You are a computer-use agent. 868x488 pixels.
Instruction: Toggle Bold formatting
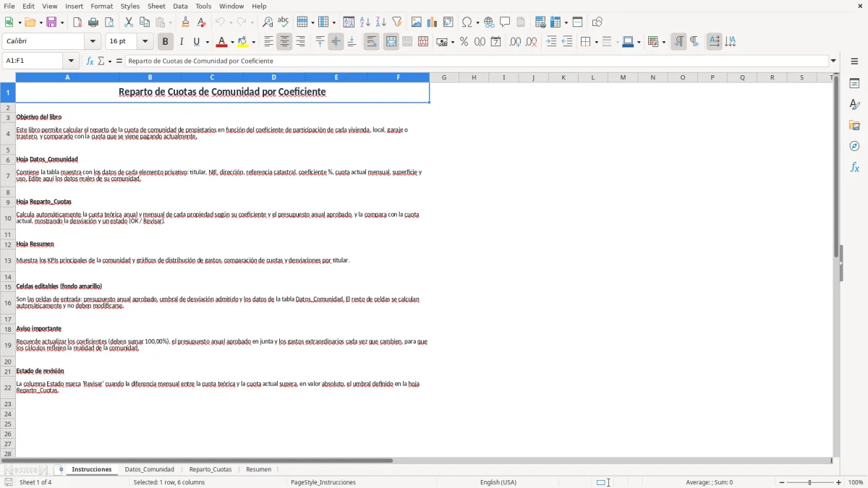click(166, 42)
